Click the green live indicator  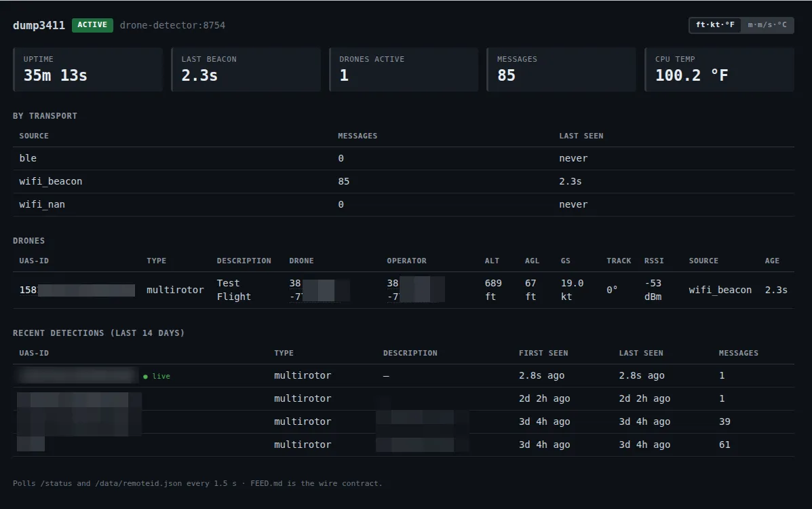click(157, 376)
